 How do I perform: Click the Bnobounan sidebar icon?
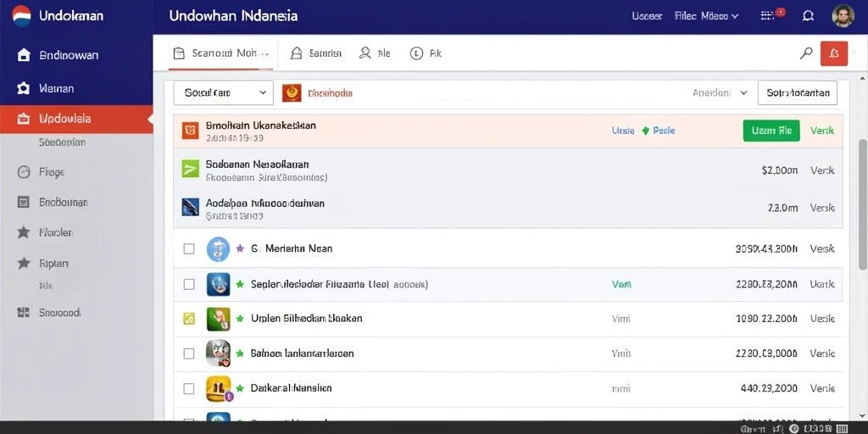click(x=23, y=202)
